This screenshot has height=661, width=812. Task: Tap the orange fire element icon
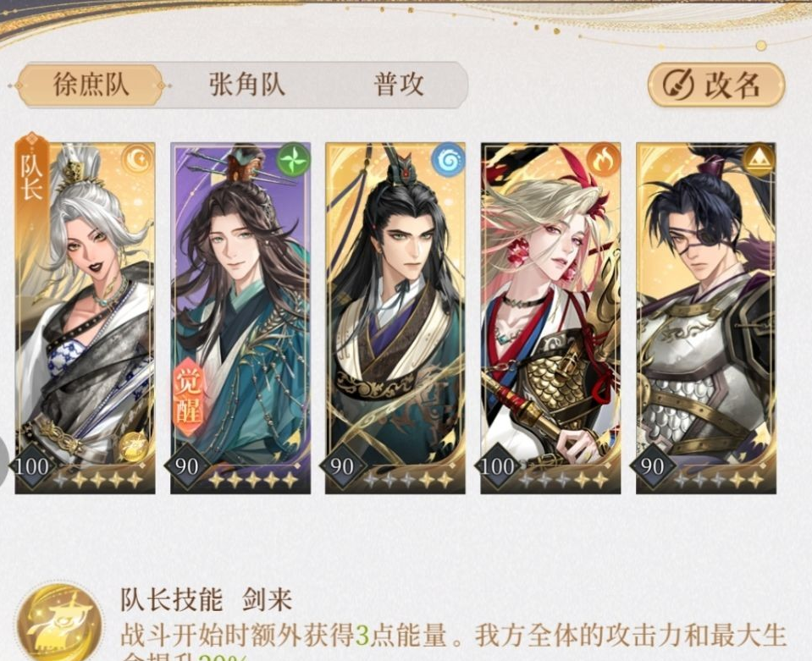[604, 160]
